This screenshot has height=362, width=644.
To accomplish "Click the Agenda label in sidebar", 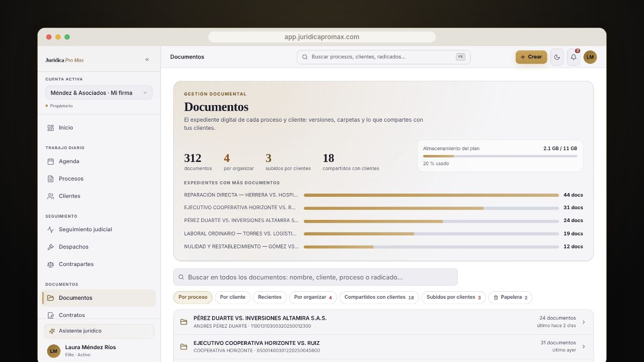I will pos(69,161).
